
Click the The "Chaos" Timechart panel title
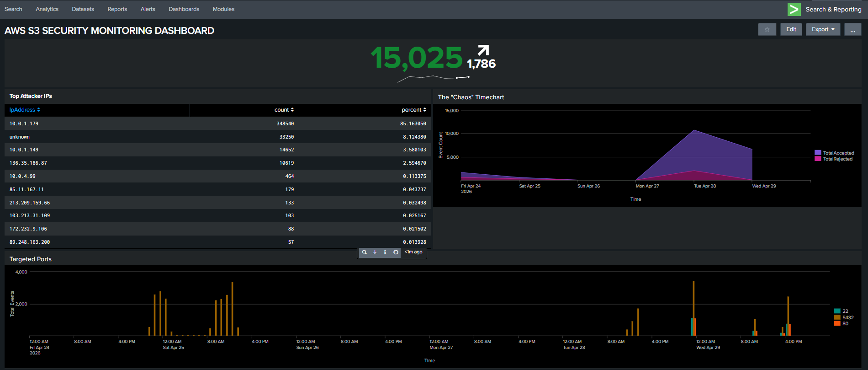[x=471, y=97]
